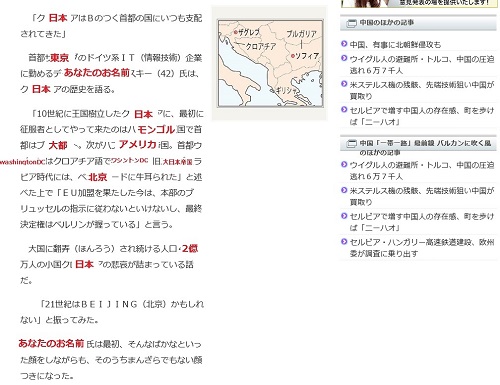Click the header 中国「一帯一路」最前線 バルカンに吹く風
This screenshot has width=500, height=385.
(x=425, y=148)
